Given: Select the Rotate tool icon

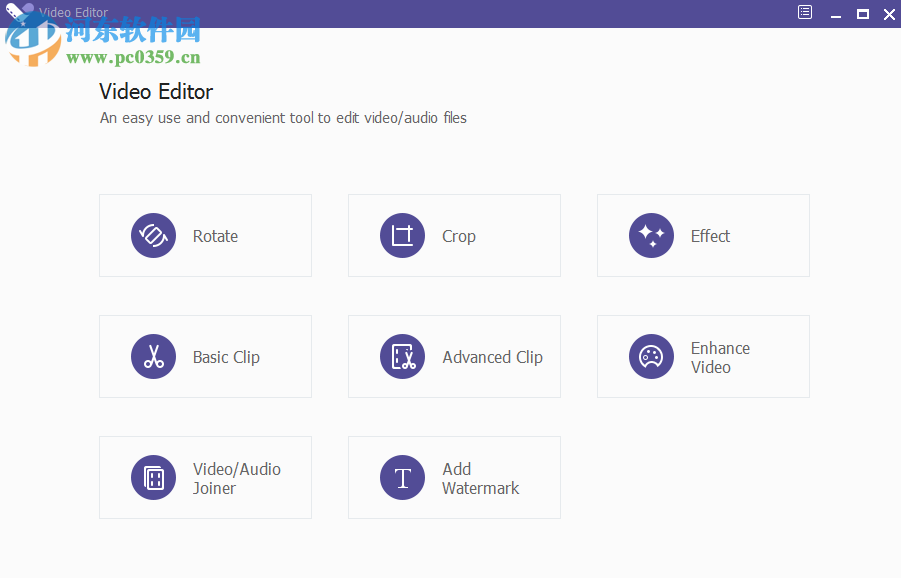Looking at the screenshot, I should point(153,235).
